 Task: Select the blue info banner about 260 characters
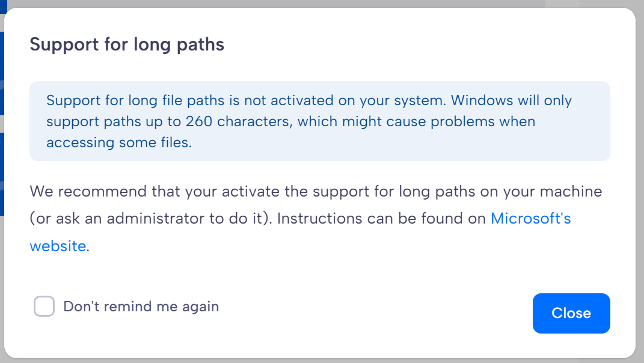click(x=320, y=121)
